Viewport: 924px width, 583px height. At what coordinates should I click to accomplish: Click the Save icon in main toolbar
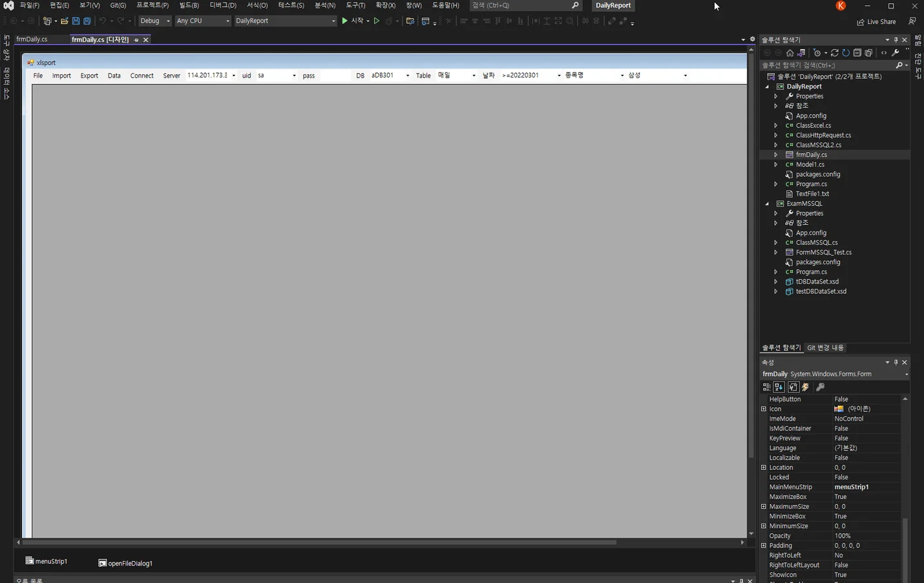76,21
